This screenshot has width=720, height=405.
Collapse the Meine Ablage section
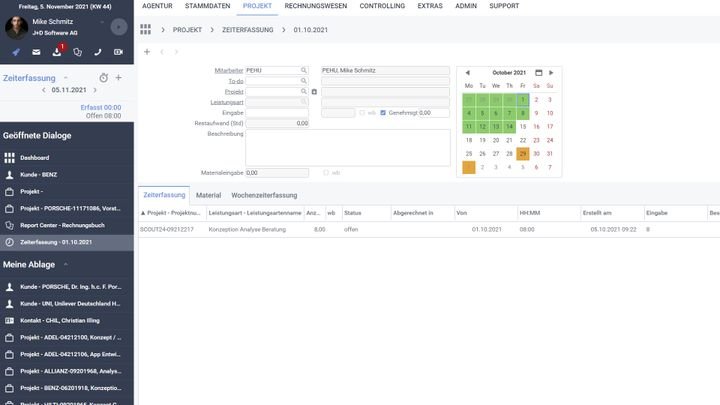click(x=66, y=264)
